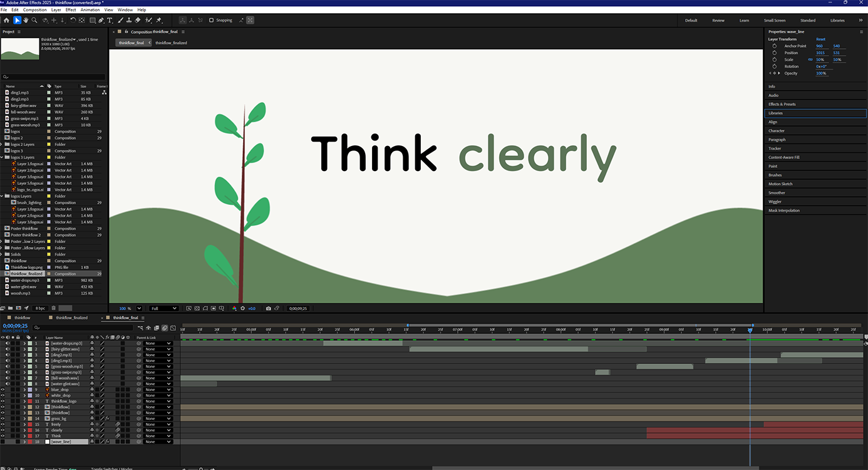Open the Effect menu
The height and width of the screenshot is (470, 868).
tap(71, 10)
